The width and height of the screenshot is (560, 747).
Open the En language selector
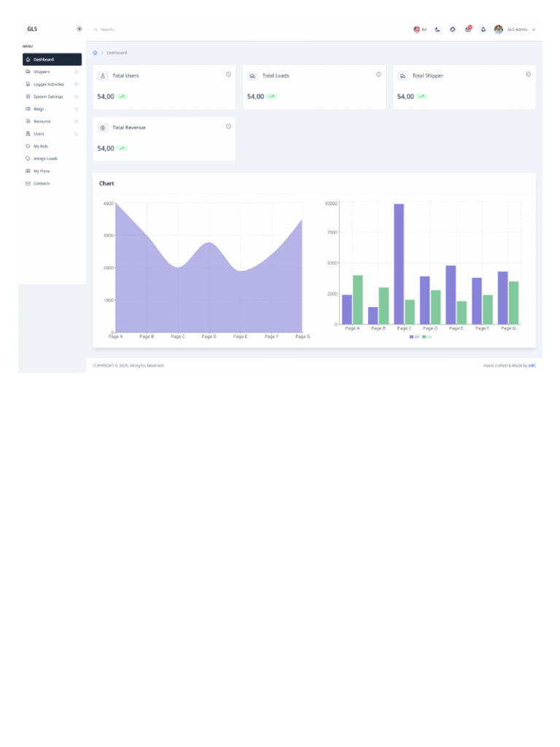(420, 29)
